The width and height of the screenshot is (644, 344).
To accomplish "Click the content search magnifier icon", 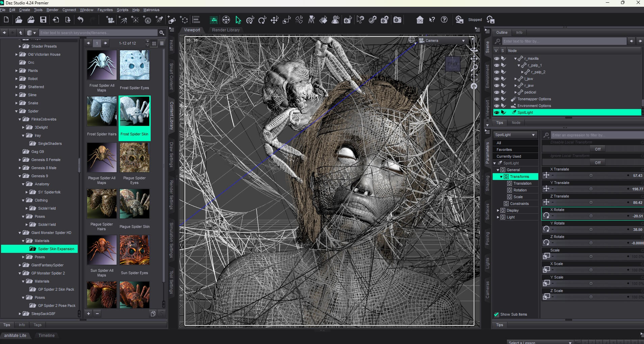I will pos(162,33).
